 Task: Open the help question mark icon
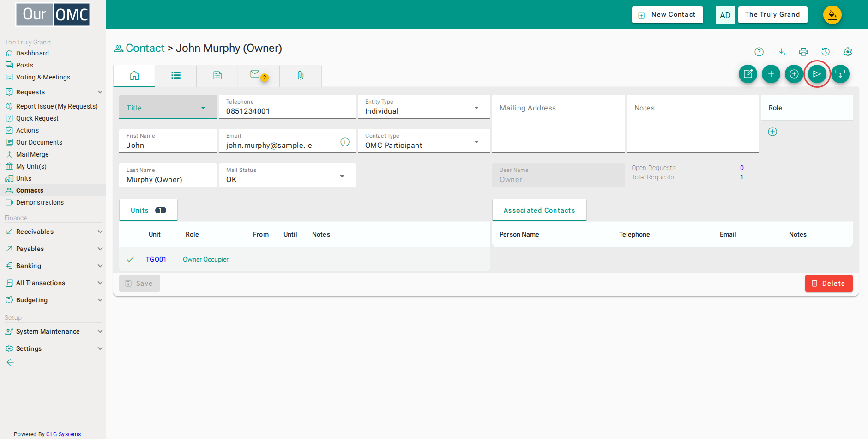[x=759, y=52]
